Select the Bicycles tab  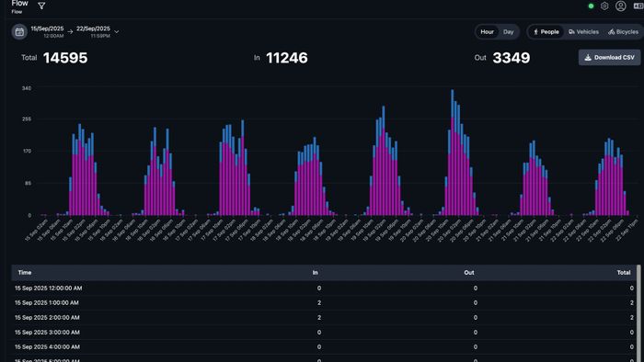pyautogui.click(x=623, y=32)
